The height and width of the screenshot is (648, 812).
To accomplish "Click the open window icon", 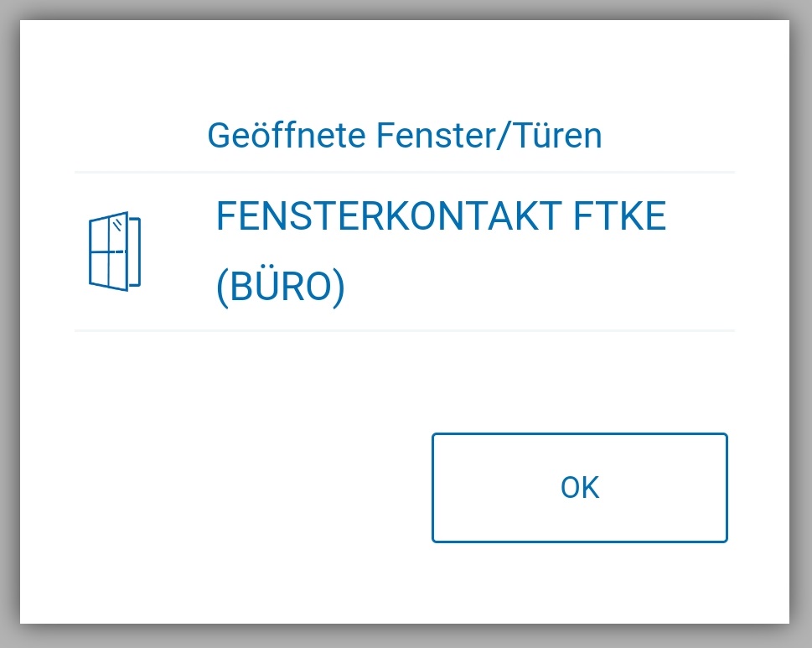I will pos(114,251).
